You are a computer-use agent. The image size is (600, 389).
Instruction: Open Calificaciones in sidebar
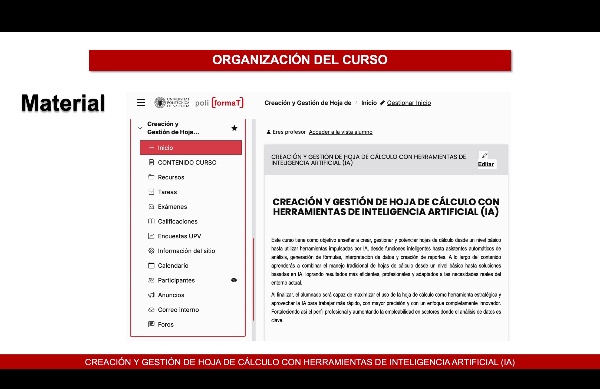(x=178, y=221)
